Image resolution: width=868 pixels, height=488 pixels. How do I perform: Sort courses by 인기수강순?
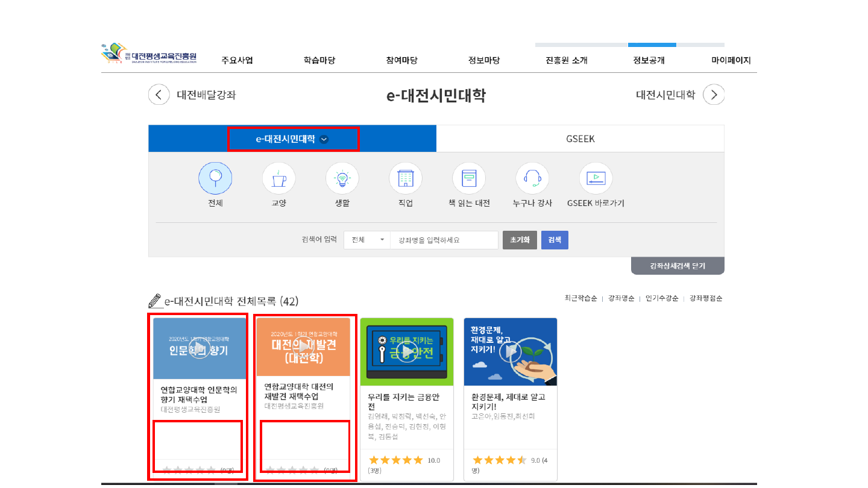click(x=662, y=298)
